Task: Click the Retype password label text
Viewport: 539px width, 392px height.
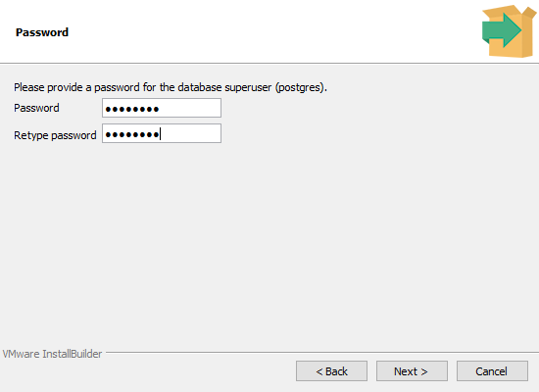Action: [x=55, y=135]
